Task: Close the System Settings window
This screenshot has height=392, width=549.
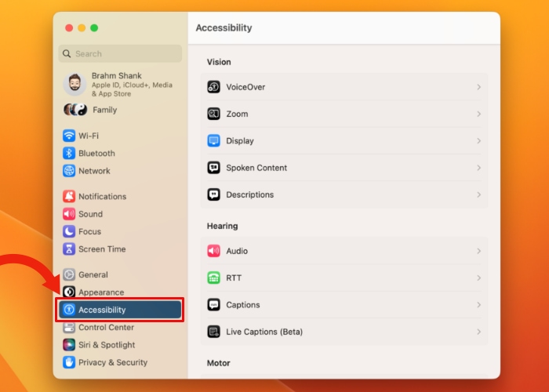Action: click(x=69, y=27)
